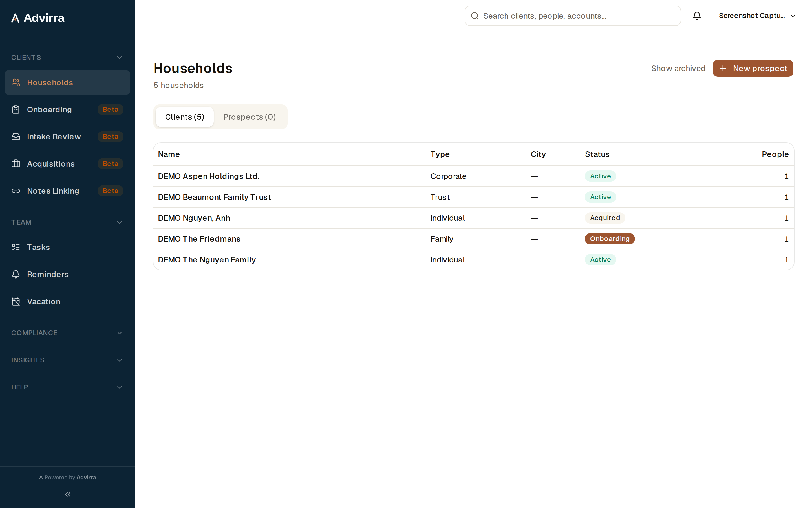Screen dimensions: 812x508
Task: Click the Type column header
Action: (440, 154)
